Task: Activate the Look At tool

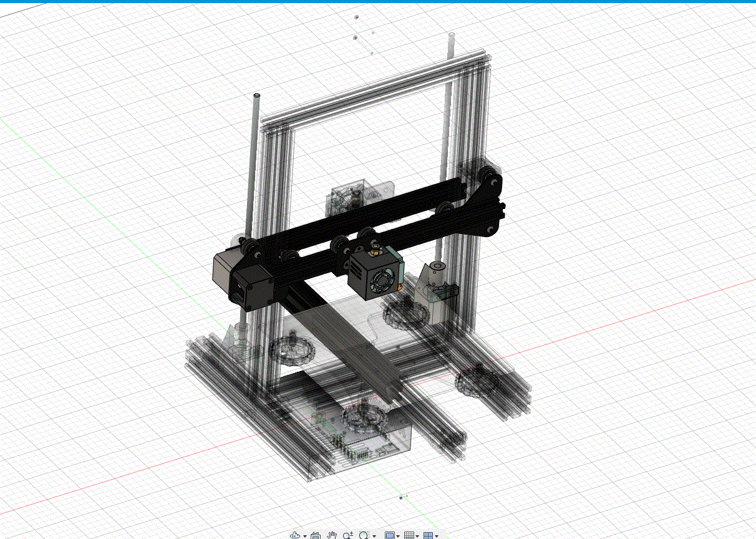Action: pos(316,535)
